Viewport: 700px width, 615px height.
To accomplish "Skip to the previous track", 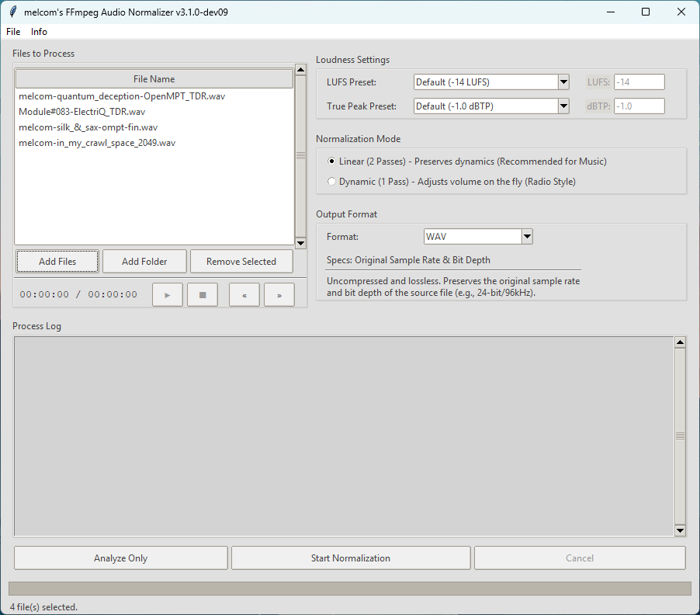I will click(244, 295).
